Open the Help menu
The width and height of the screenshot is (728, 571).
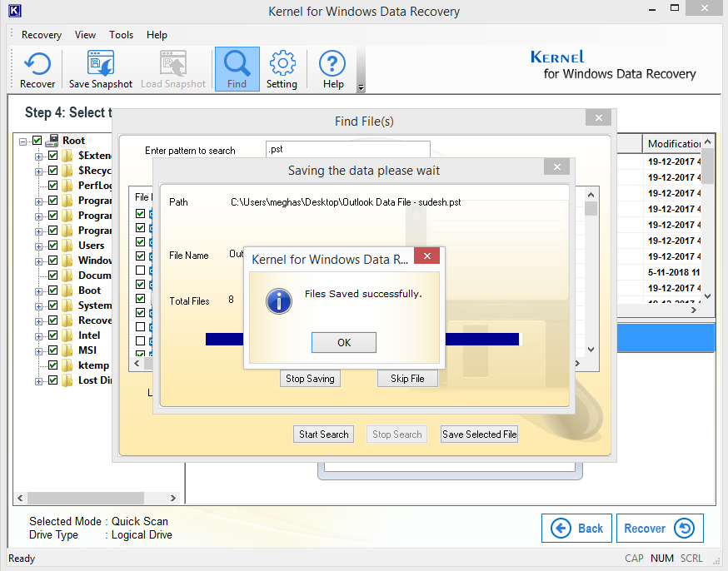[x=157, y=35]
